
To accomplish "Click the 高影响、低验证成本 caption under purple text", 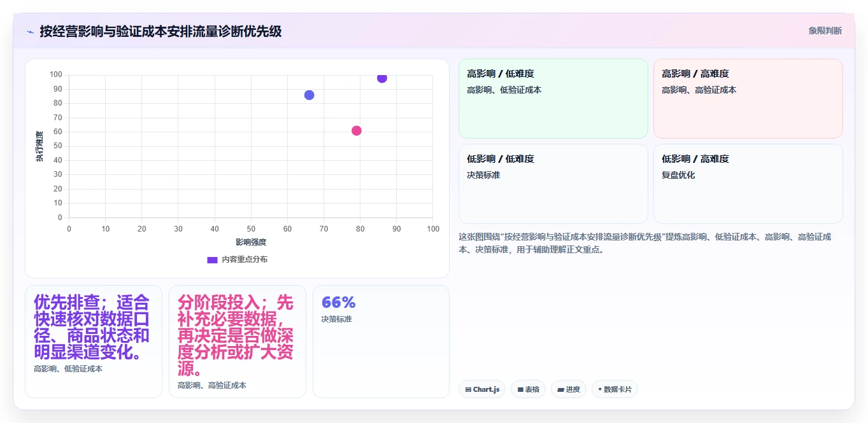I will pyautogui.click(x=68, y=369).
